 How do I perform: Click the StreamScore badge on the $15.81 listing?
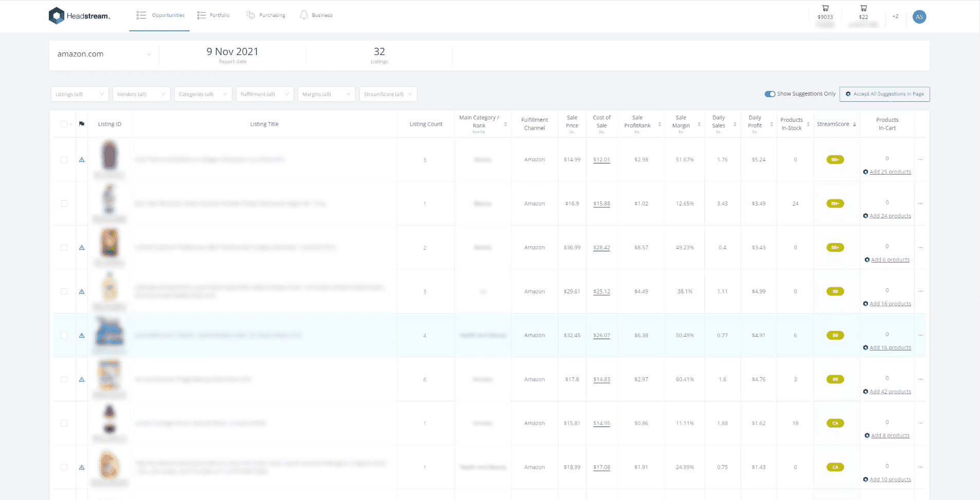tap(835, 423)
